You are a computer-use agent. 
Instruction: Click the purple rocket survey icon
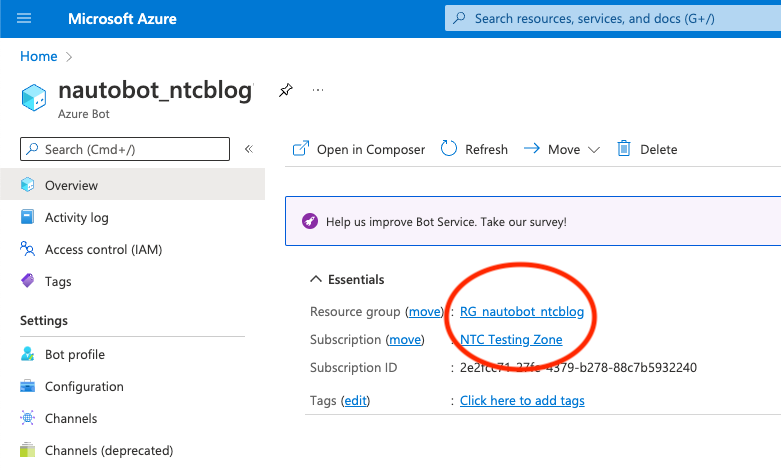point(310,221)
